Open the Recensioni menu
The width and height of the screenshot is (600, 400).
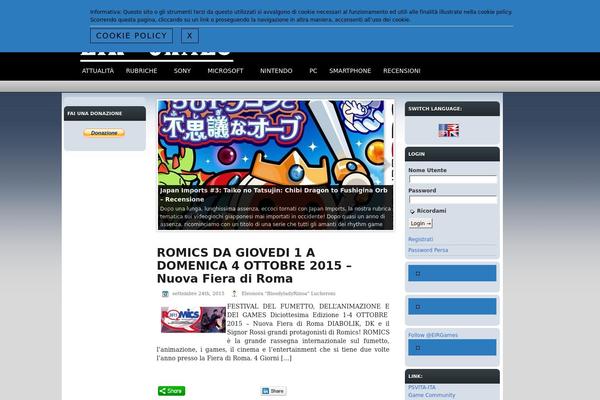click(x=402, y=71)
